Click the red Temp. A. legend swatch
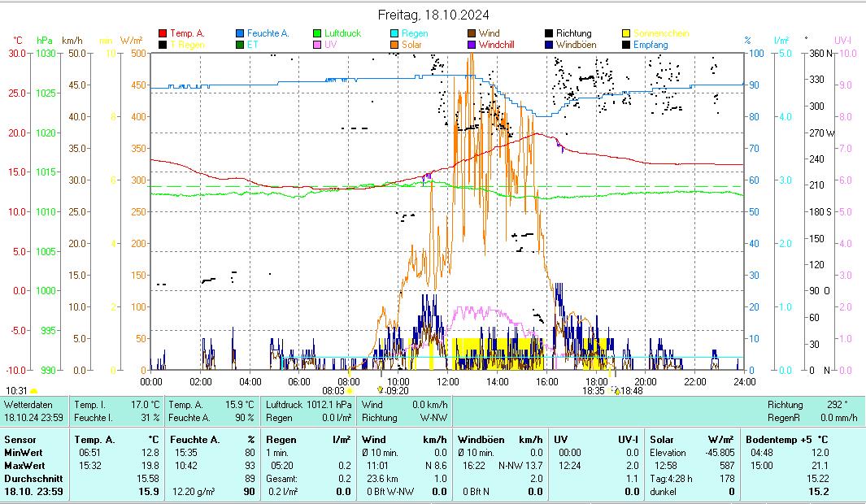 tap(163, 33)
